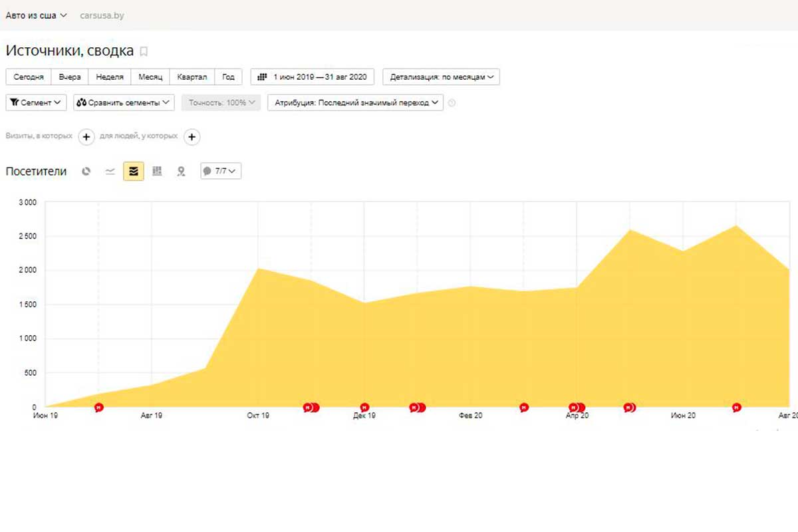The width and height of the screenshot is (798, 532).
Task: Click the annotation marker below Дек 19
Action: pyautogui.click(x=364, y=408)
